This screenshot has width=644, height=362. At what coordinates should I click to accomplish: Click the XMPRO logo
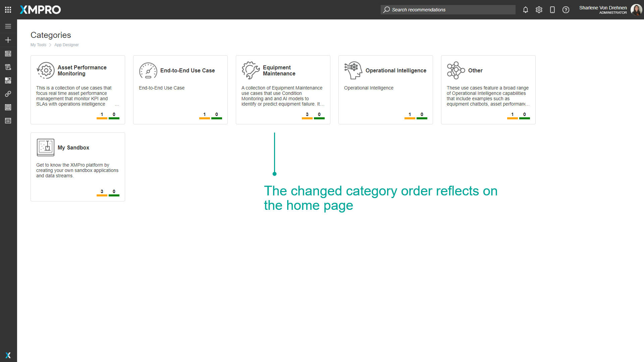40,10
